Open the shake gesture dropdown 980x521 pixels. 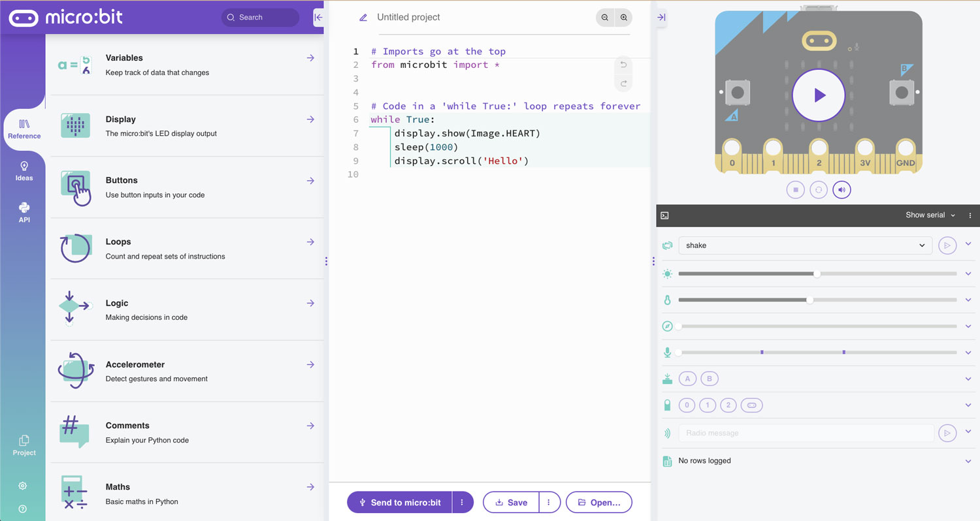pyautogui.click(x=805, y=245)
